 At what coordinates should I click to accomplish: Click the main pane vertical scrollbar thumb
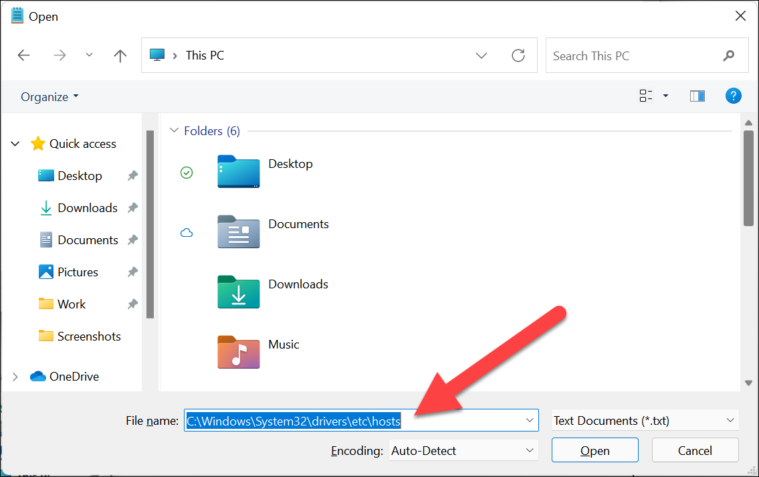pyautogui.click(x=748, y=178)
